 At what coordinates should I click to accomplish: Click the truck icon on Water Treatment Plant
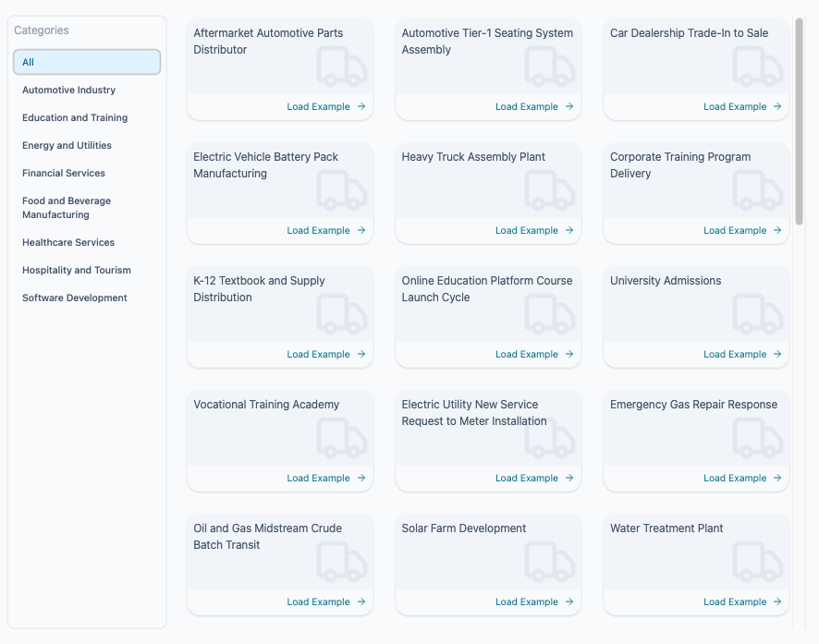(x=757, y=562)
